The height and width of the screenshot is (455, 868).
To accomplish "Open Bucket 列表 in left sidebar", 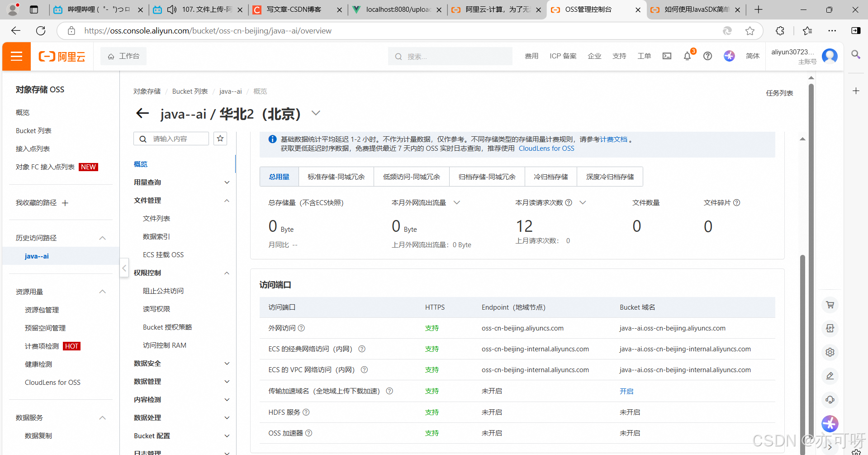I will pos(33,131).
